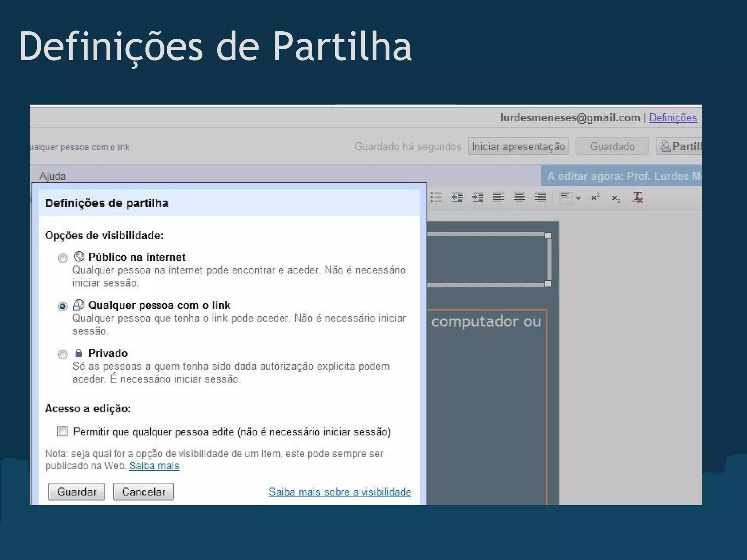Click the lurdesmeneses@gmail.com account text
Screen dimensions: 747x560
(570, 118)
